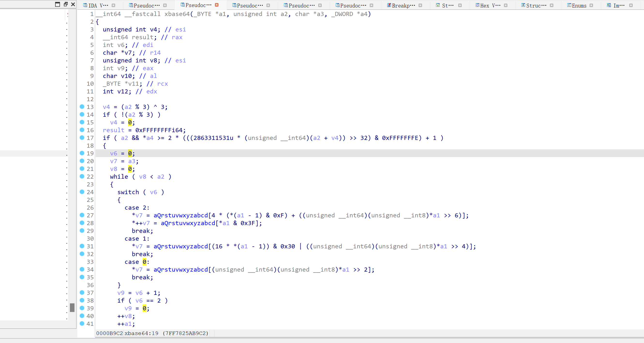Click the left panel scrollbar thumb
The image size is (644, 343).
(x=72, y=307)
